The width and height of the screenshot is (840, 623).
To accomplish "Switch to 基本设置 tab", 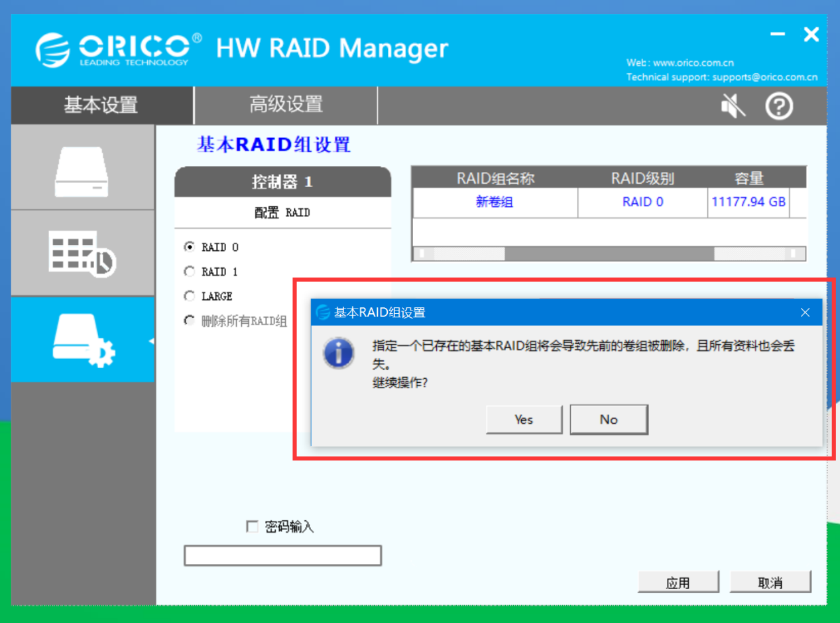I will 101,105.
